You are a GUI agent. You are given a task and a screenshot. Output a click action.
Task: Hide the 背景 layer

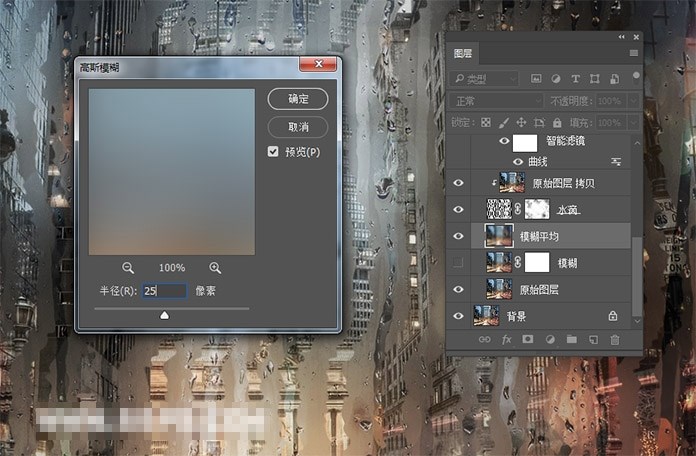(x=459, y=316)
